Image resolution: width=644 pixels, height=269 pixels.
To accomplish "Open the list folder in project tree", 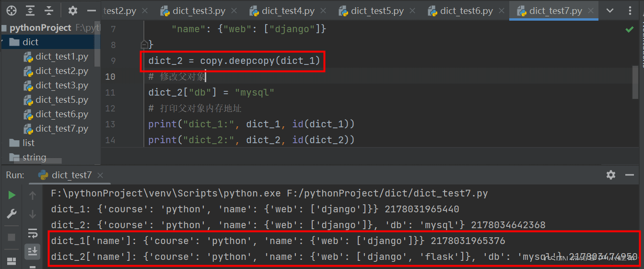I will 28,143.
